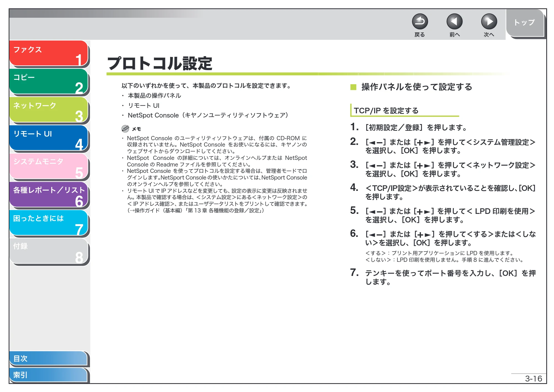
Task: Go to the トップ page tab
Action: [525, 23]
